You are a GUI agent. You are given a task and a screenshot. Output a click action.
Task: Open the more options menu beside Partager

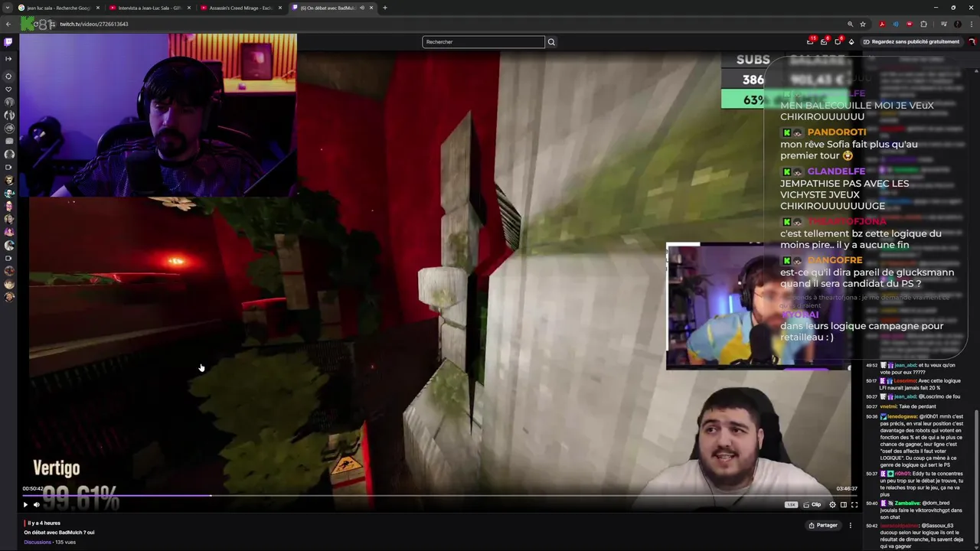pos(850,525)
